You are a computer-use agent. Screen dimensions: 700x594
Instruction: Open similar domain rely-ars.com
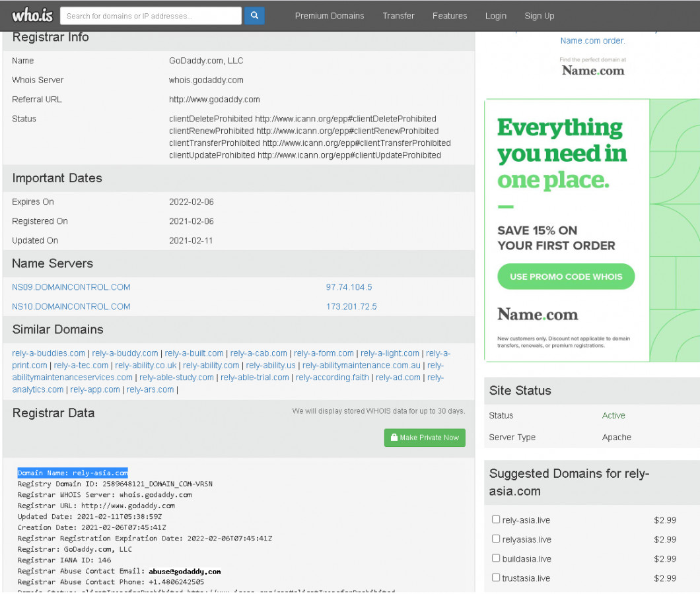pos(150,389)
